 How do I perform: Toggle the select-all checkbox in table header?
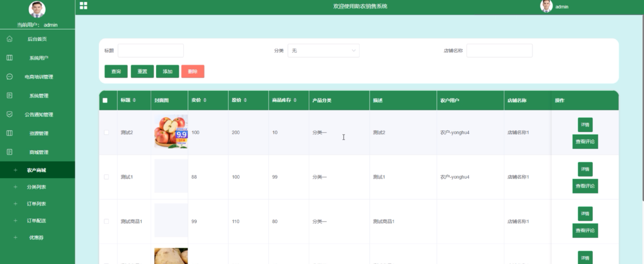point(105,100)
